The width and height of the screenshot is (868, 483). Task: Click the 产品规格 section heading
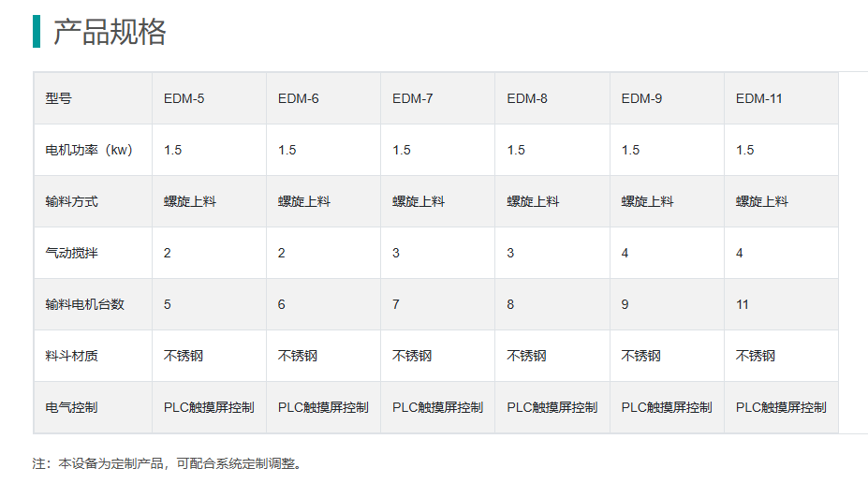click(110, 32)
